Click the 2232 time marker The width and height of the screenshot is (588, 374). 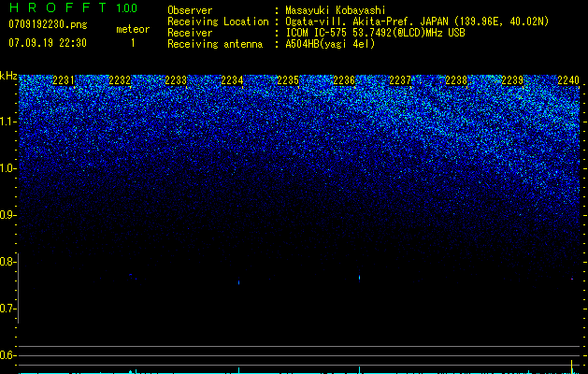(120, 80)
